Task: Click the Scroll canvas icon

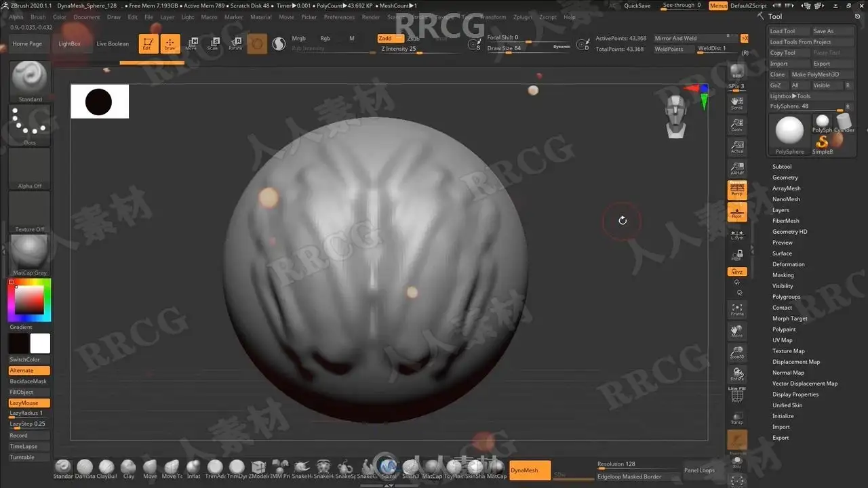Action: coord(737,103)
